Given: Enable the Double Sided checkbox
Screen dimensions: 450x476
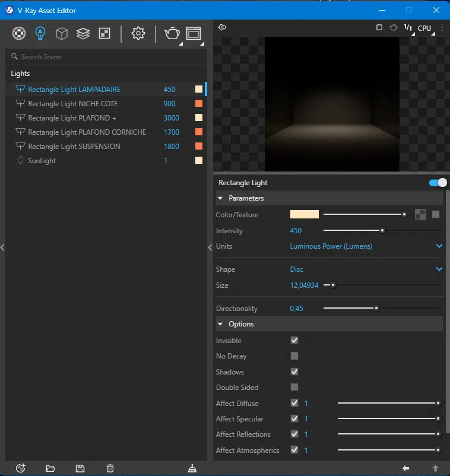Looking at the screenshot, I should point(294,387).
